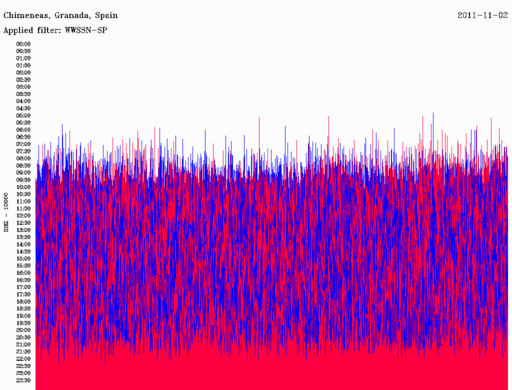Image resolution: width=512 pixels, height=390 pixels.
Task: Select the 07:00 time label
Action: tap(23, 144)
